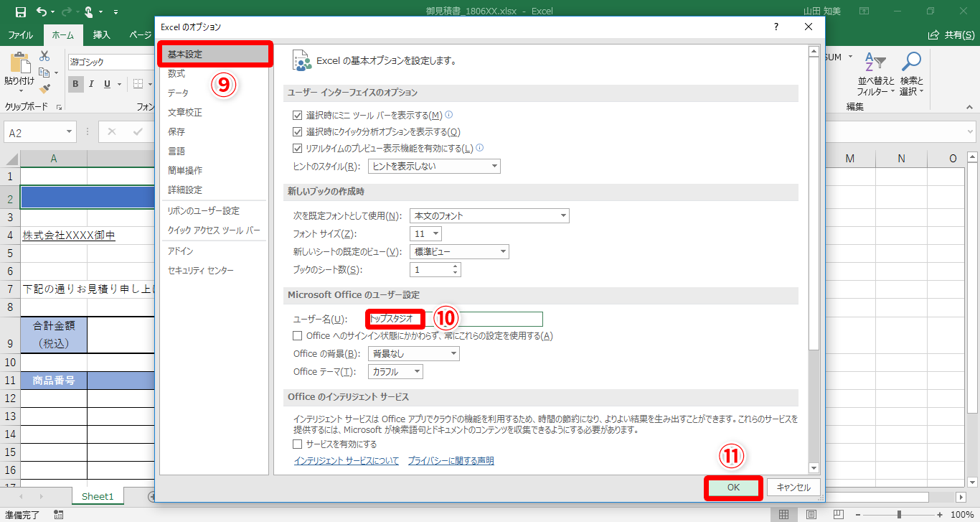The height and width of the screenshot is (522, 980).
Task: Collapse the ribbon with the chevron
Action: click(x=969, y=108)
